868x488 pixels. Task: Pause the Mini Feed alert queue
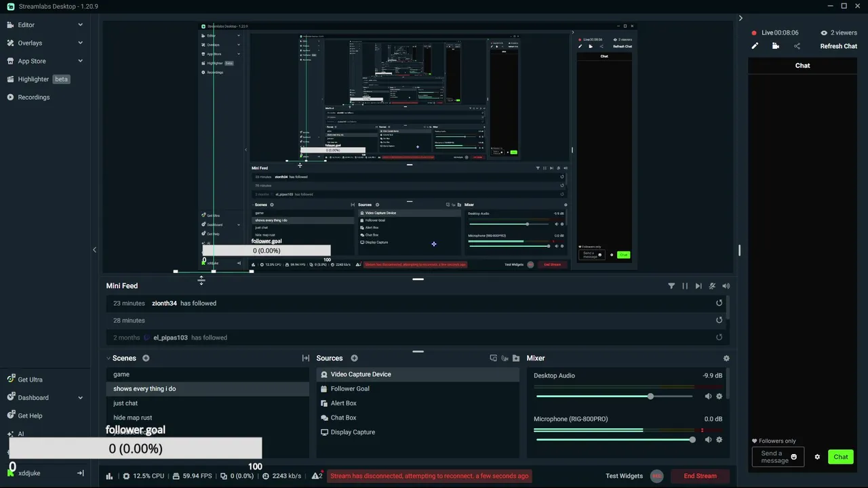(685, 286)
